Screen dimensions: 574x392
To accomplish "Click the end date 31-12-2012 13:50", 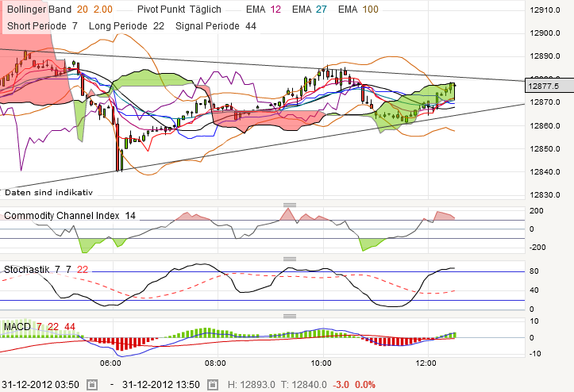I will 161,385.
